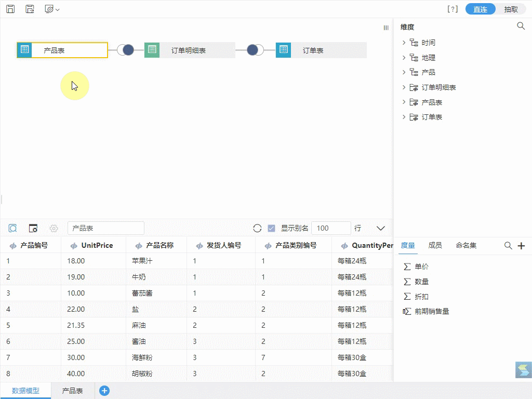Select the 订单表 table node
The image size is (532, 399).
321,50
